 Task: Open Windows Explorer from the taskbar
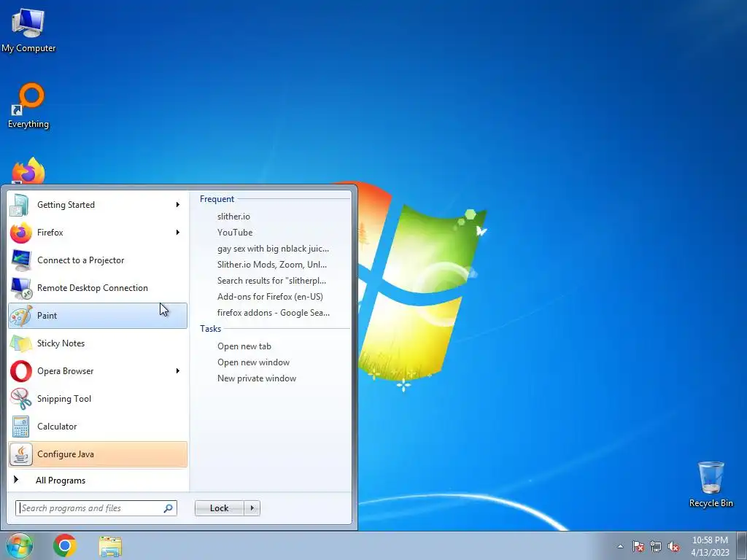point(110,545)
